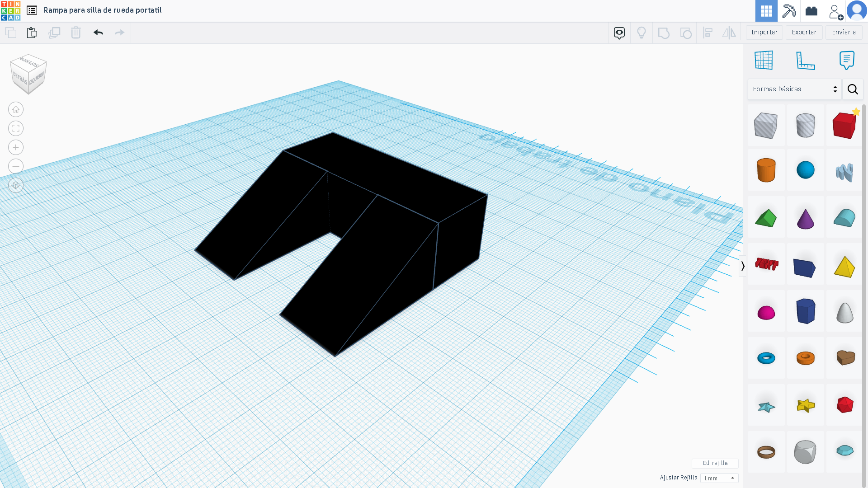Pick the orange Cylinder shape
This screenshot has width=868, height=488.
point(766,170)
